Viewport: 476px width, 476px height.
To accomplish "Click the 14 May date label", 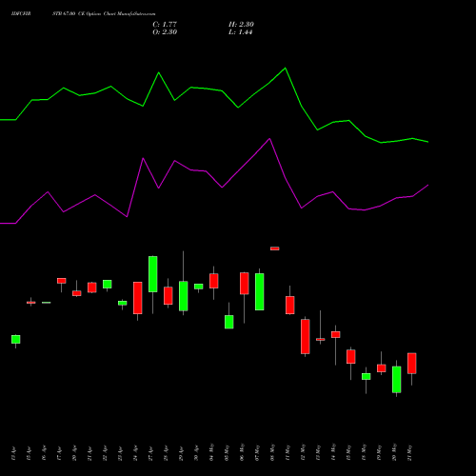I will coord(333,452).
